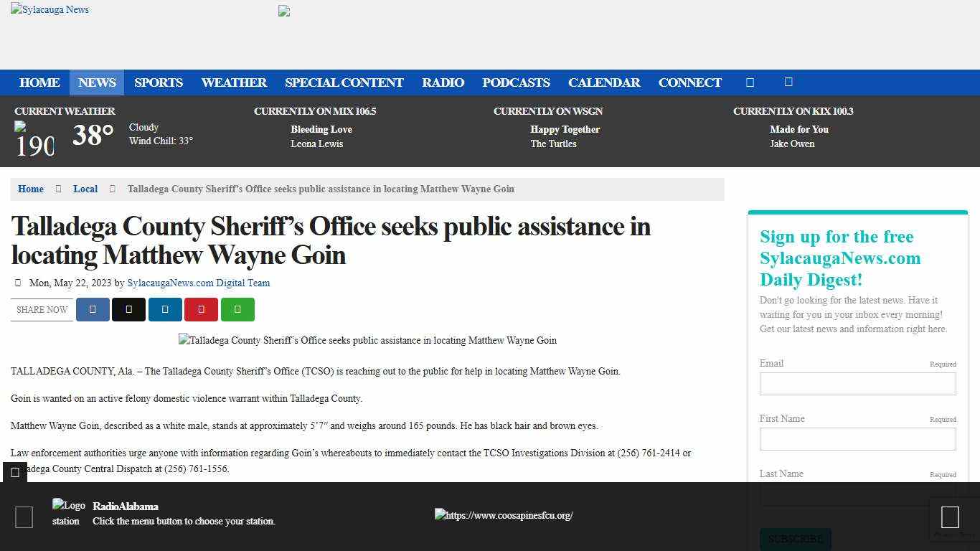
Task: Open the WEATHER menu item
Action: point(234,83)
